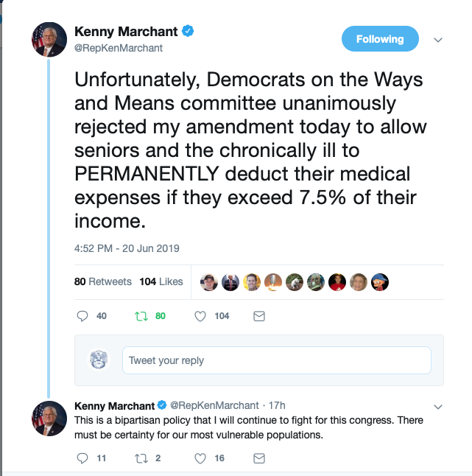Screen dimensions: 472x476
Task: Click the green retweet icon showing 80
Action: (x=141, y=316)
